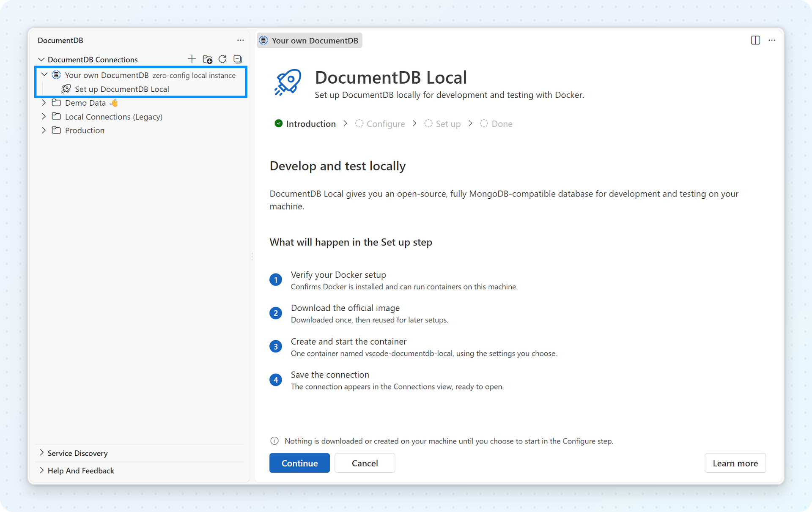
Task: Go to the Configure wizard step
Action: 380,123
